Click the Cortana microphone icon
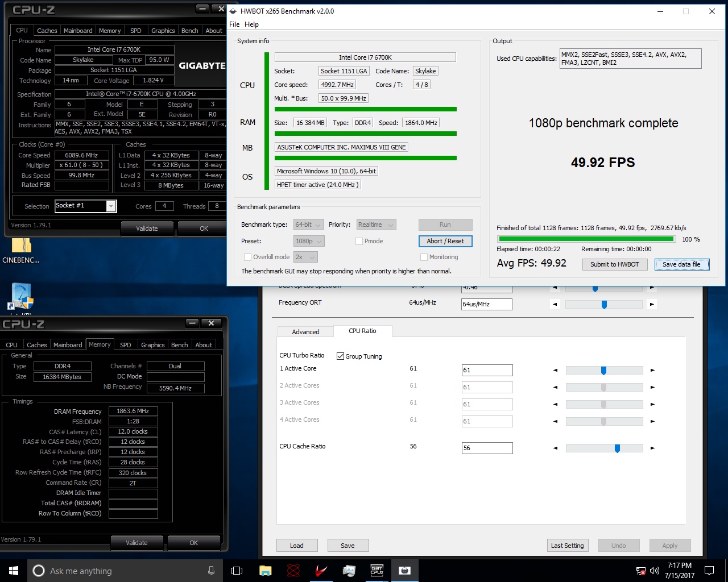 click(x=212, y=571)
